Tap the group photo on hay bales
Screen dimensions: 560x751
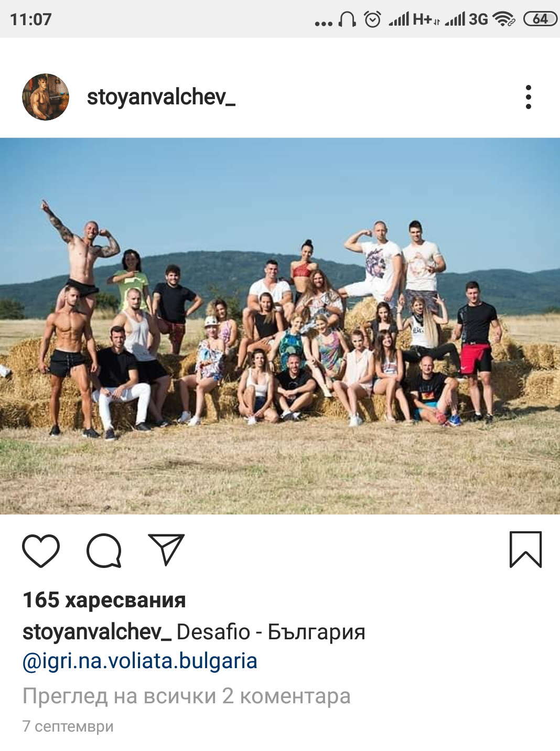pyautogui.click(x=280, y=326)
